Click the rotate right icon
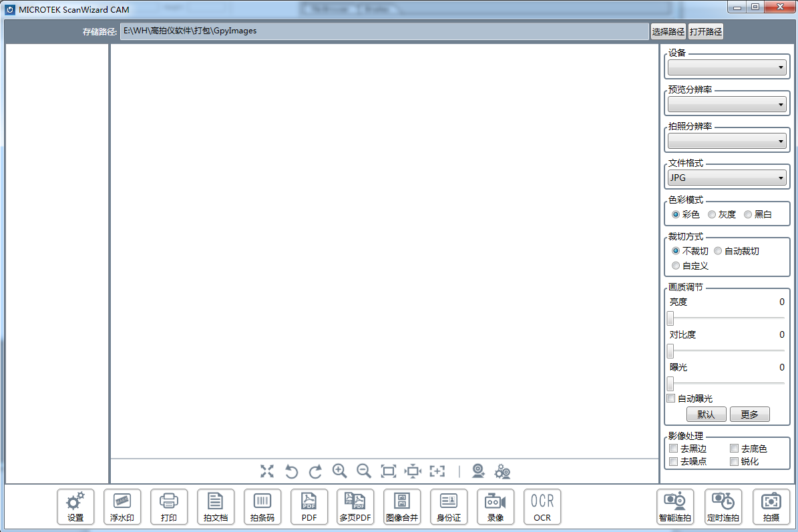 [315, 472]
